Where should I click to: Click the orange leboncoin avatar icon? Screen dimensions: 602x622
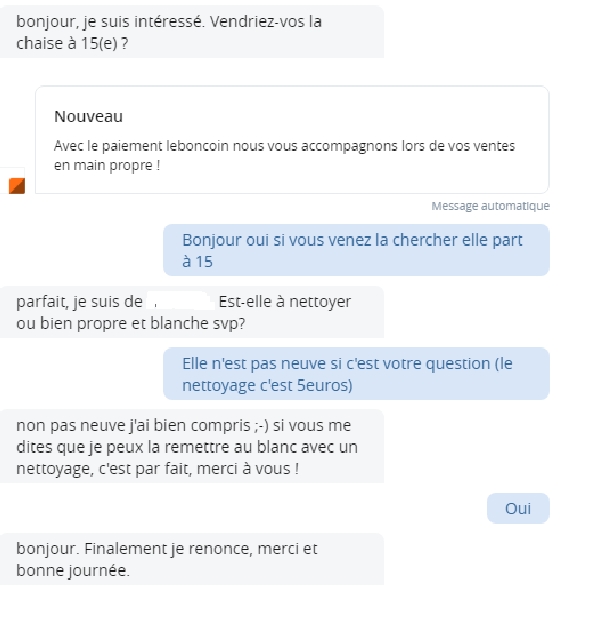coord(16,186)
